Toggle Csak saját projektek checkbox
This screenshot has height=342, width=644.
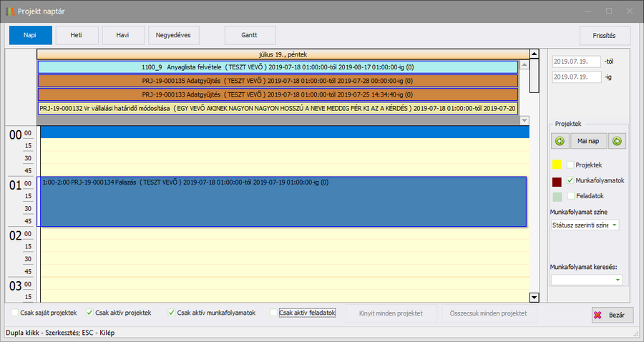pyautogui.click(x=16, y=313)
